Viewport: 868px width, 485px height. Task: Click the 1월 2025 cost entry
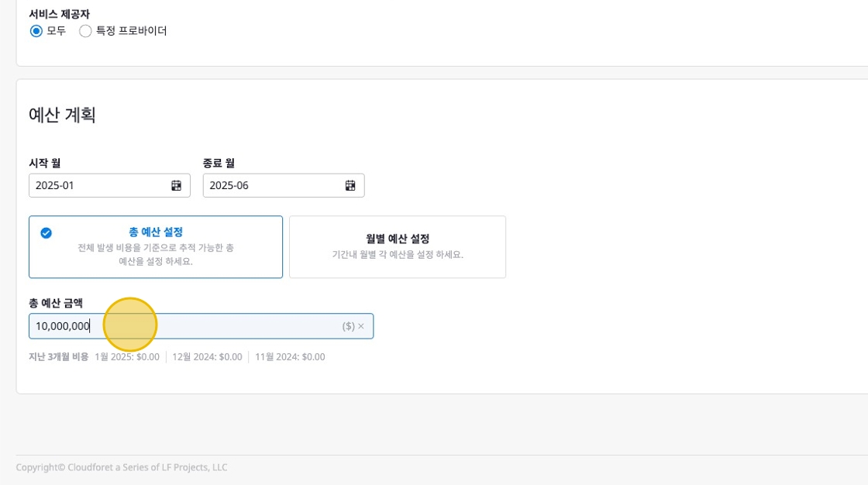click(x=127, y=357)
